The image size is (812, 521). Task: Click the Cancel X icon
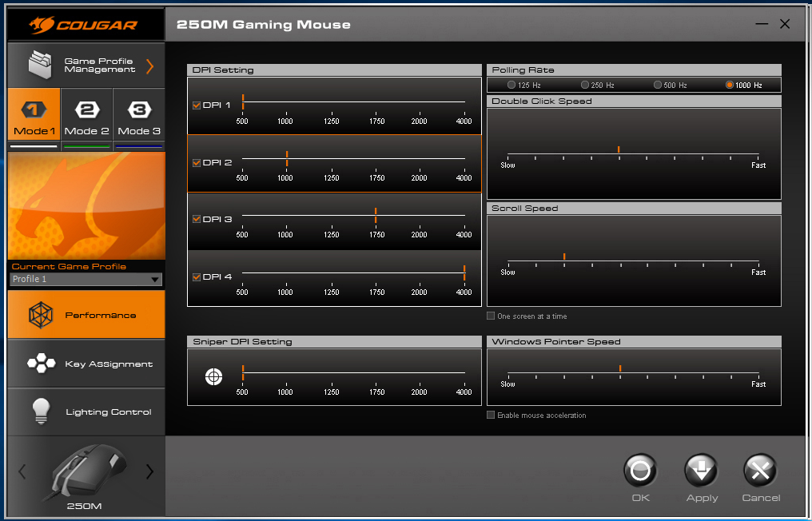tap(760, 471)
